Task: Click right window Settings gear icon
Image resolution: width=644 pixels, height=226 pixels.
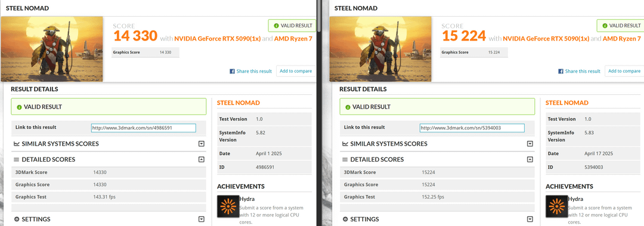Action: pos(345,219)
